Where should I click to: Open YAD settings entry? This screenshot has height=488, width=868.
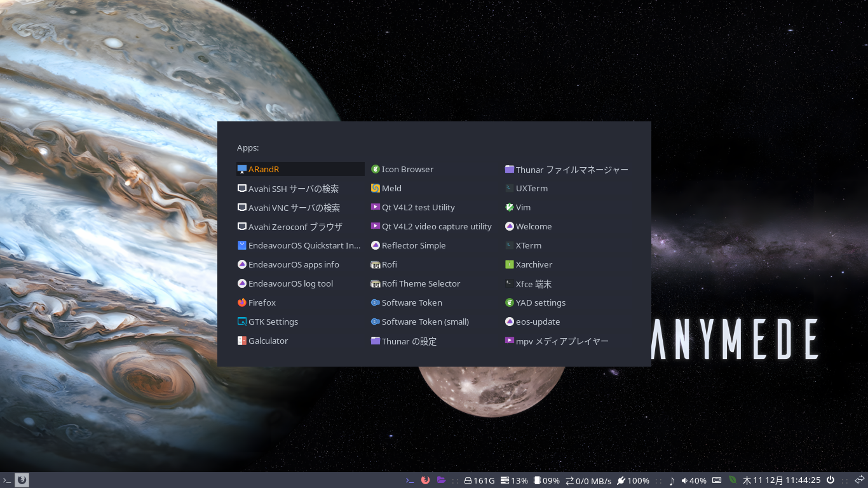569,302
